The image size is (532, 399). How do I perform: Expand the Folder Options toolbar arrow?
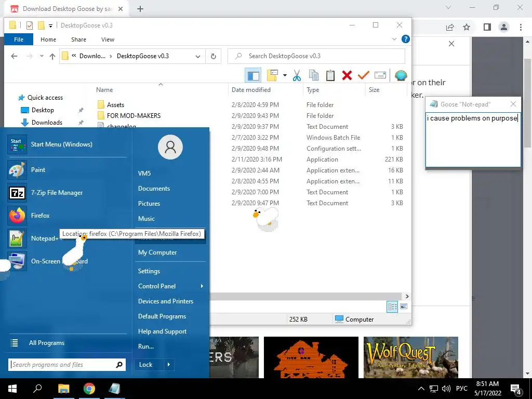point(285,75)
